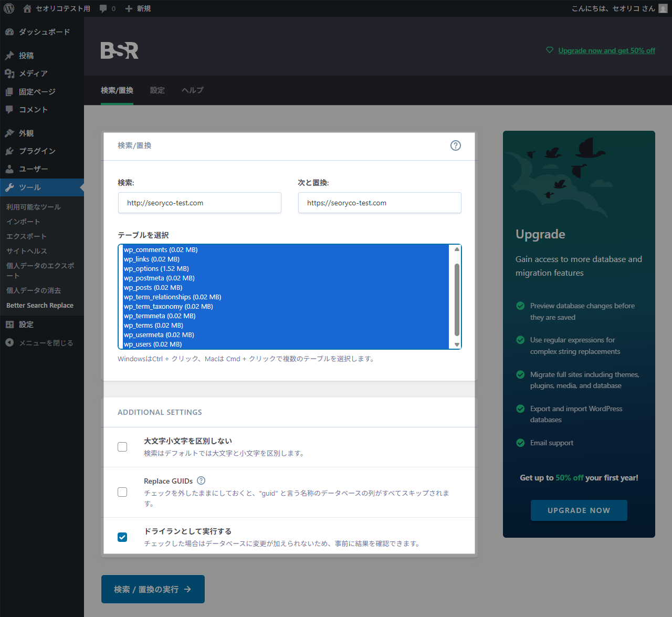Click table list scroll up arrow
This screenshot has height=617, width=672.
tap(457, 249)
